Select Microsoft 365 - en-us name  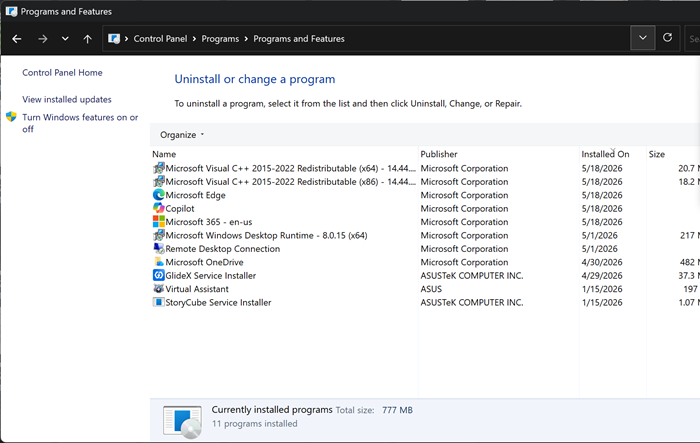click(x=209, y=222)
